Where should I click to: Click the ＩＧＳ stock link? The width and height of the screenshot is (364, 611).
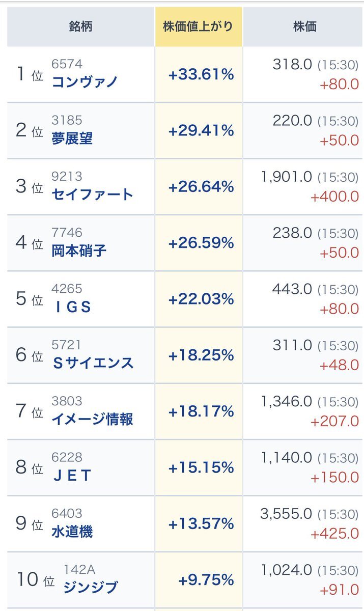tap(72, 307)
